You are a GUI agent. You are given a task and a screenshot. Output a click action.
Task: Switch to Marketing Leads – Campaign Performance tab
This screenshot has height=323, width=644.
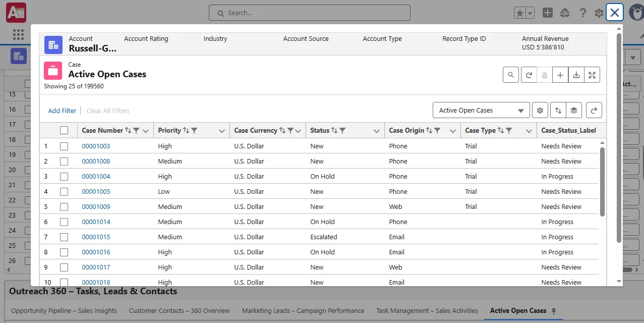303,310
